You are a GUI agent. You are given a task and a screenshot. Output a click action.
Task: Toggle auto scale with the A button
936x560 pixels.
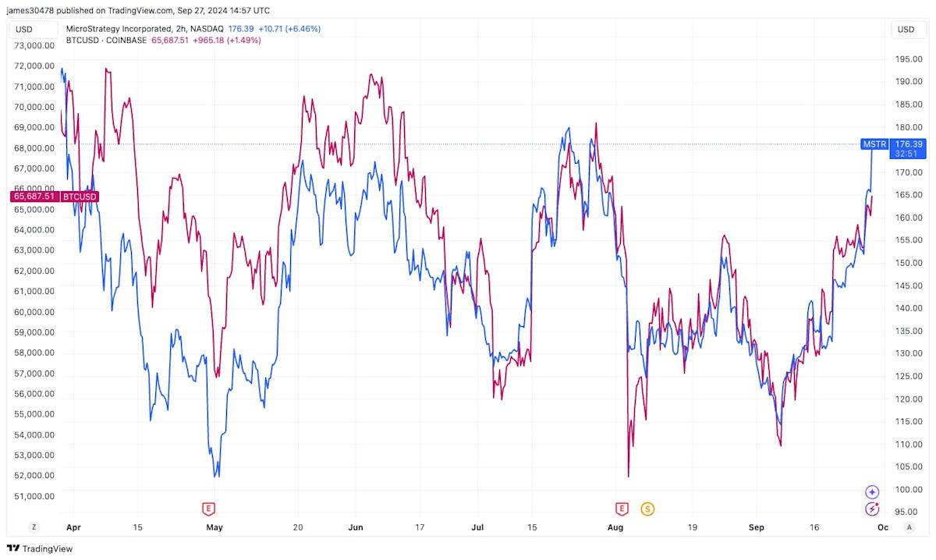(909, 527)
